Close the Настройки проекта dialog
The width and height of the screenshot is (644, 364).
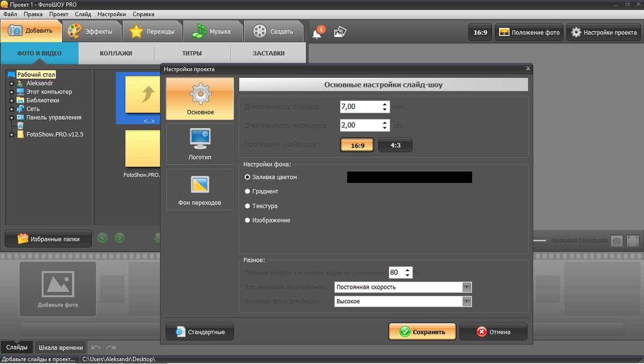528,69
